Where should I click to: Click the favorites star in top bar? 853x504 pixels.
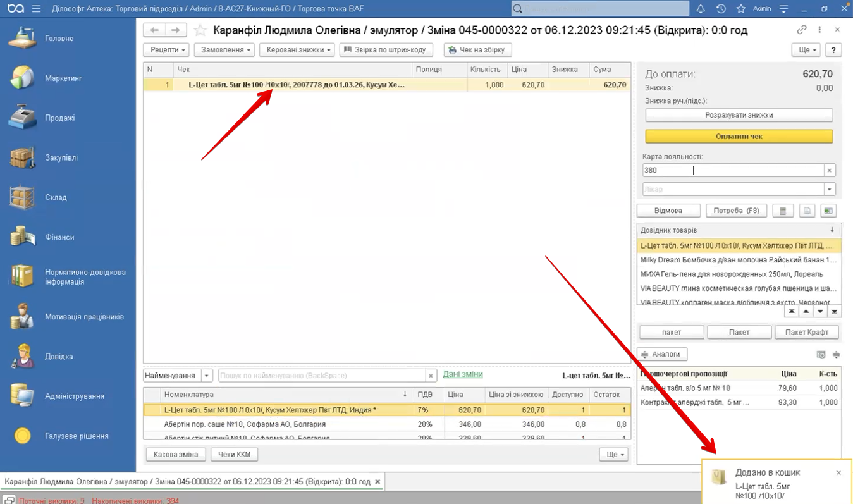coord(740,9)
